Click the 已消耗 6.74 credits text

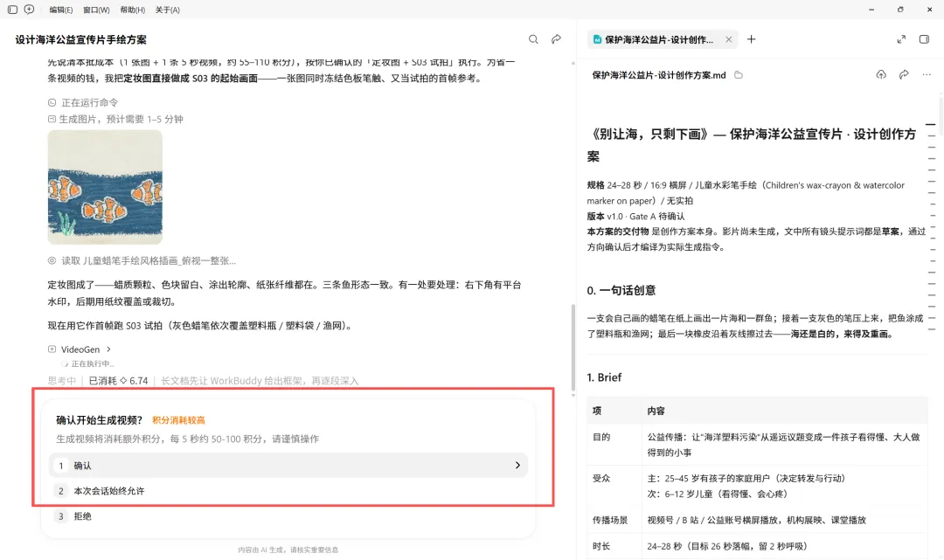(x=118, y=381)
